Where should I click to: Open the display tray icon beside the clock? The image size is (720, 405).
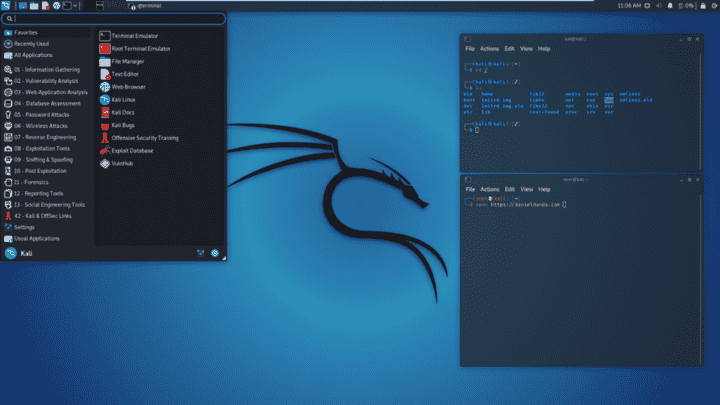point(647,6)
